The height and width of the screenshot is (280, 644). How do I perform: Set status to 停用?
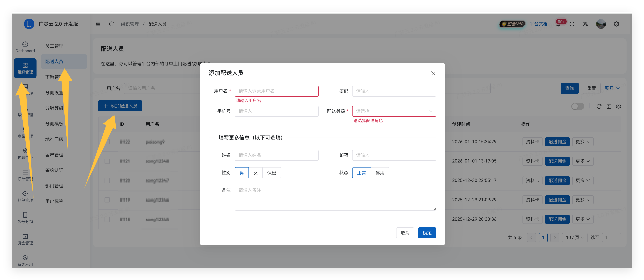coord(380,173)
